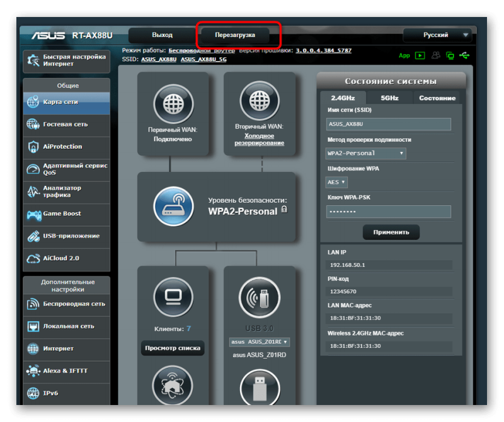Open AiProtection shield icon
This screenshot has width=504, height=422.
click(x=33, y=147)
